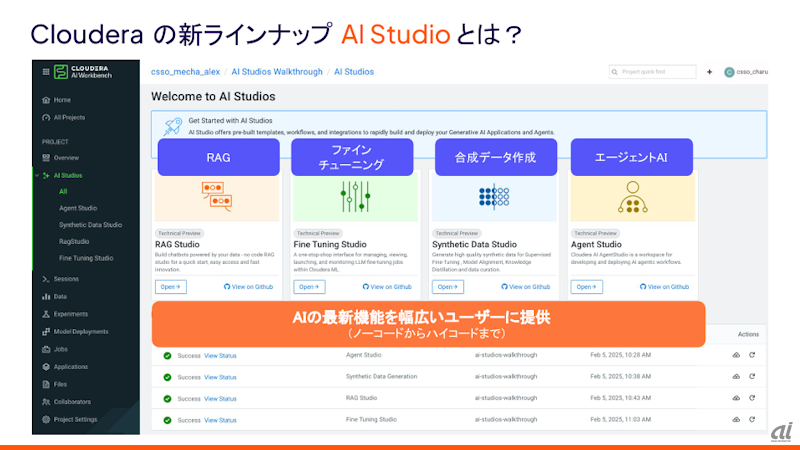The width and height of the screenshot is (800, 450).
Task: Open Sessions from the sidebar
Action: (x=66, y=279)
